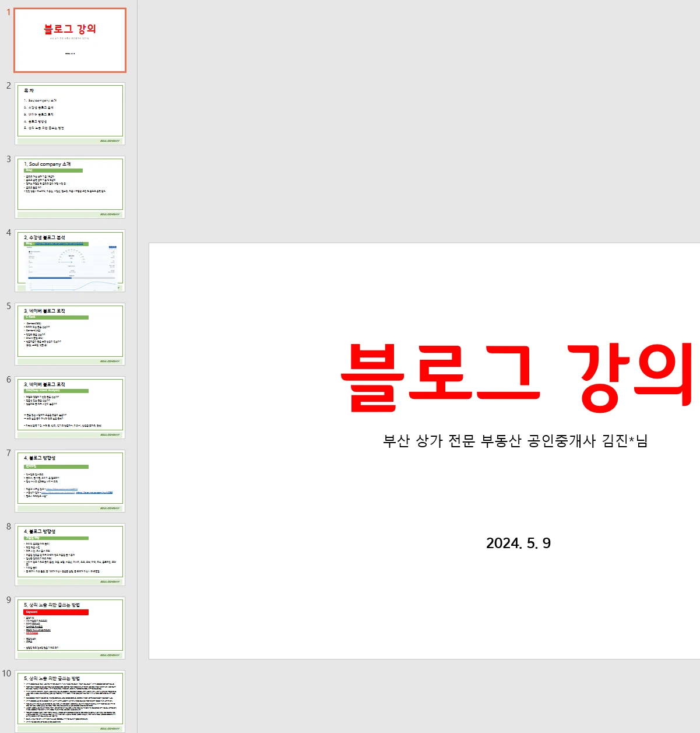
Task: Click the SOUL COMPANY footer on slide 2
Action: click(111, 140)
